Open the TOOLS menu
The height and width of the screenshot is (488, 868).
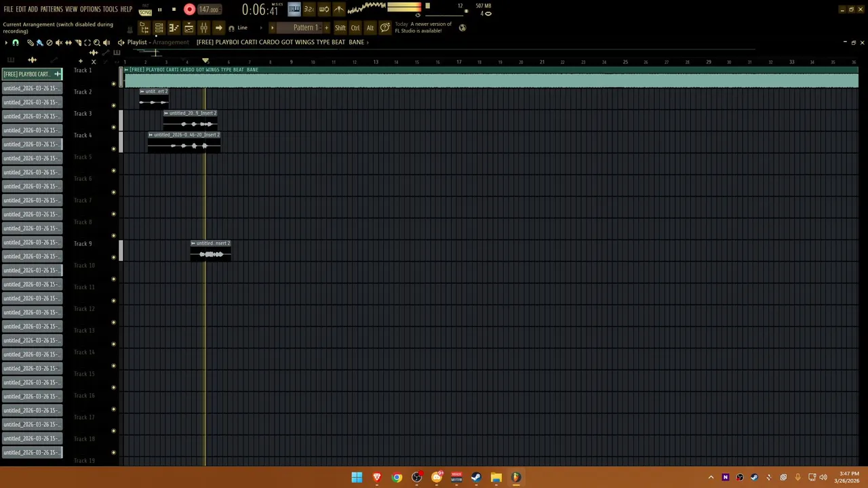110,9
